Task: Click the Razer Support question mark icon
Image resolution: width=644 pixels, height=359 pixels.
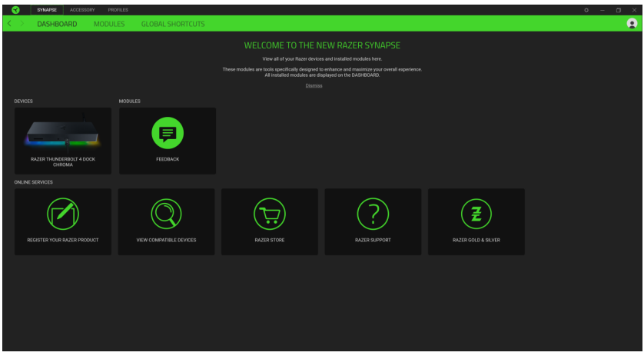Action: (x=373, y=212)
